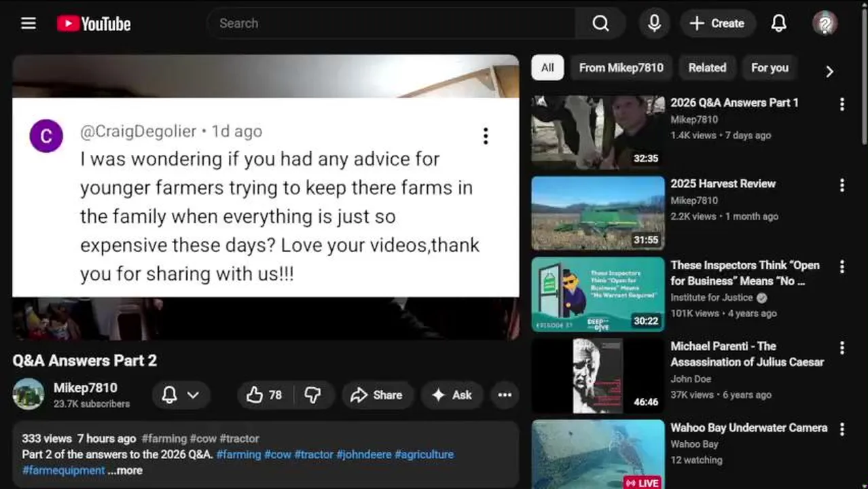This screenshot has width=868, height=489.
Task: Open options for Wahoo Bay Underwater Camera
Action: pyautogui.click(x=842, y=429)
